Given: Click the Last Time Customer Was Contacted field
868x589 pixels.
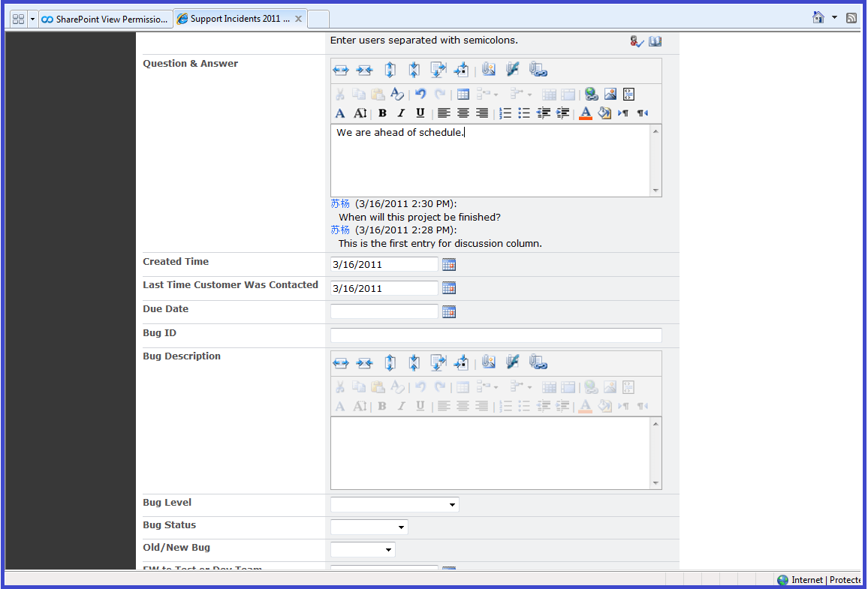Looking at the screenshot, I should 384,288.
